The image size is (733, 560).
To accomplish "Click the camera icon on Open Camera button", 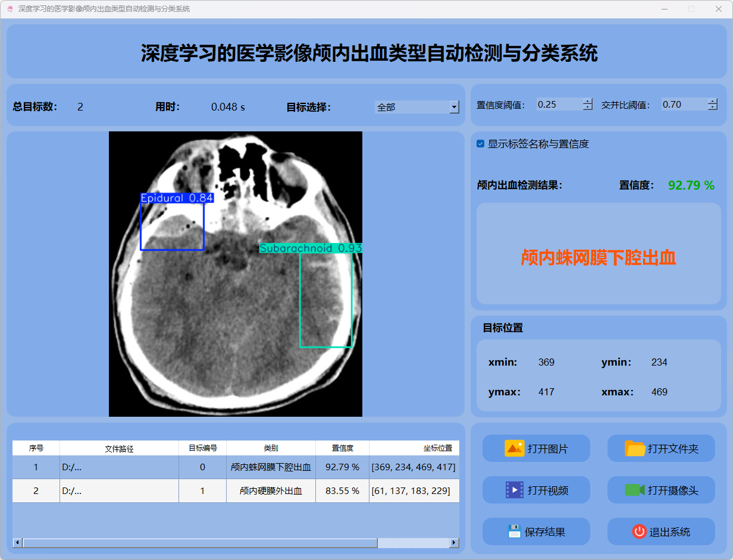I will tap(635, 490).
